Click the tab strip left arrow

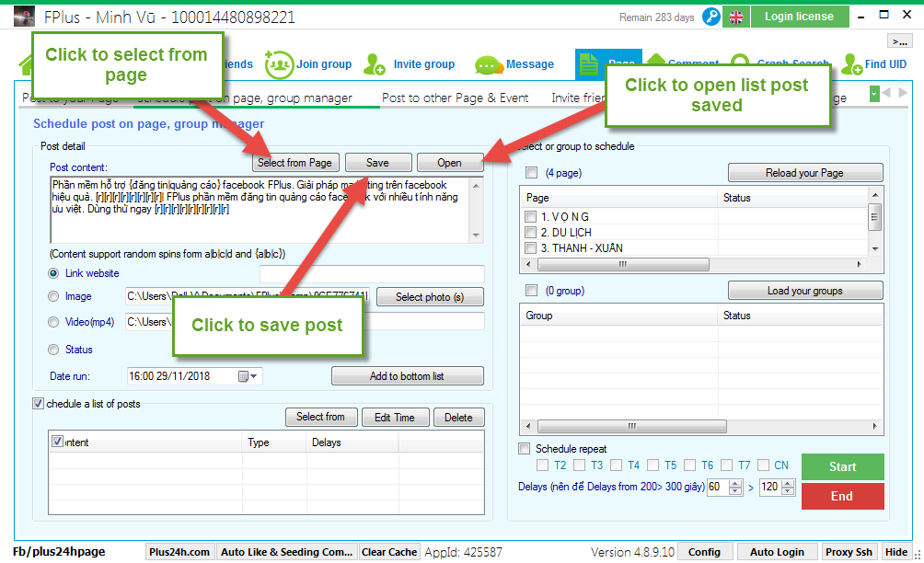pos(886,93)
